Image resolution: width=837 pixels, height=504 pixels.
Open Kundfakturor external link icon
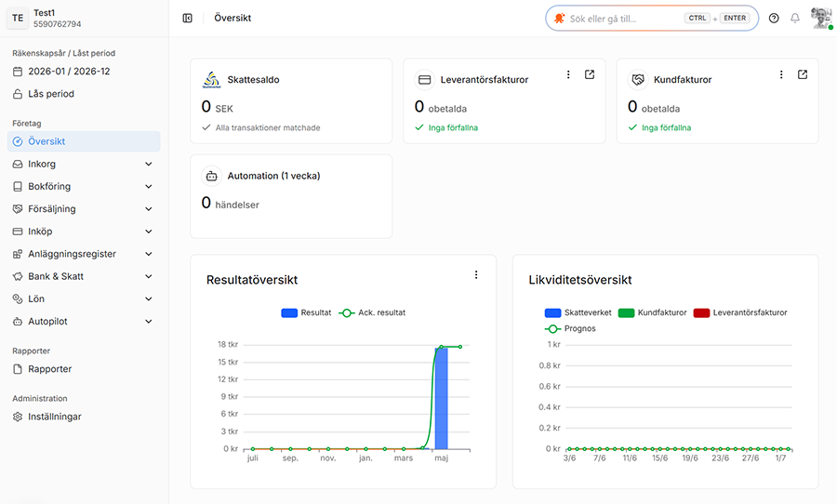point(803,74)
